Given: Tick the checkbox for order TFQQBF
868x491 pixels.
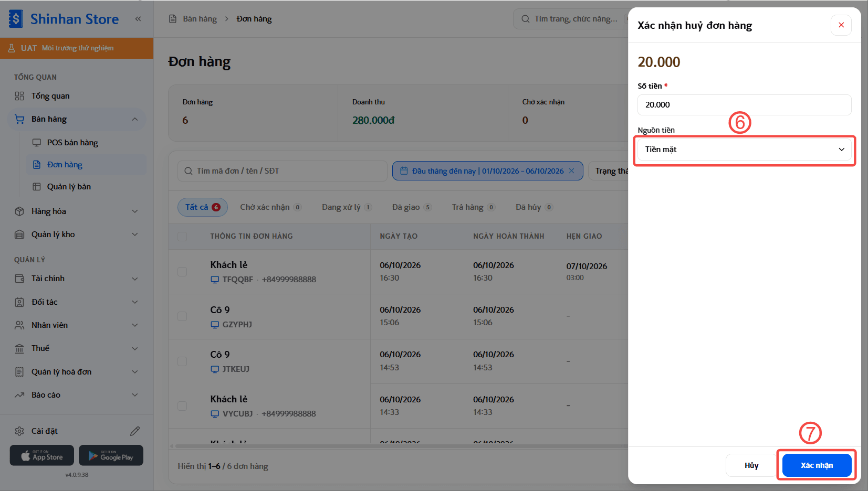Looking at the screenshot, I should pos(182,272).
